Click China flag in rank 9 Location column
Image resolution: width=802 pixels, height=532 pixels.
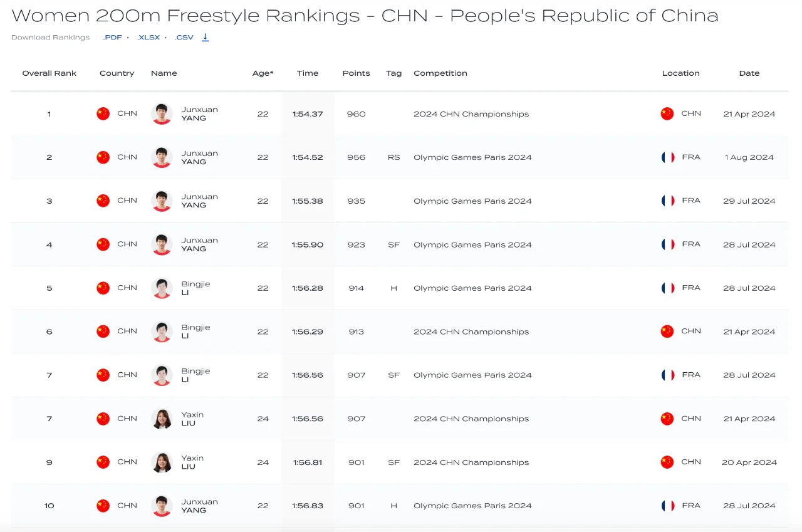point(667,462)
